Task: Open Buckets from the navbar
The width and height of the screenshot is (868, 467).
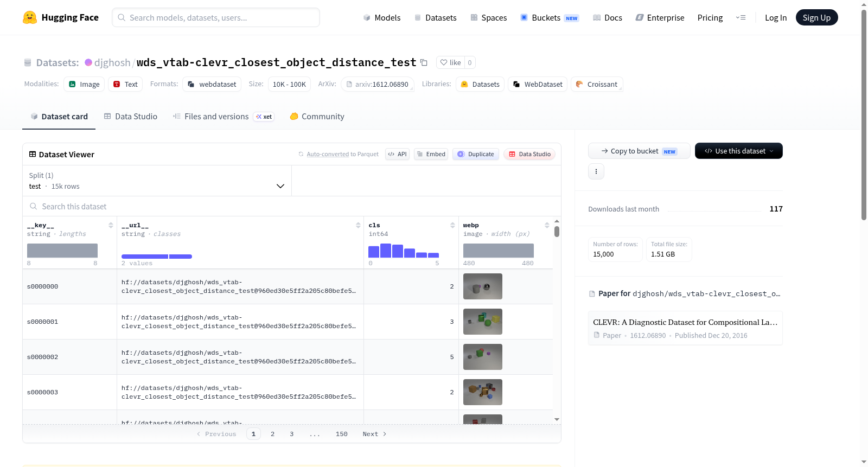Action: coord(550,17)
